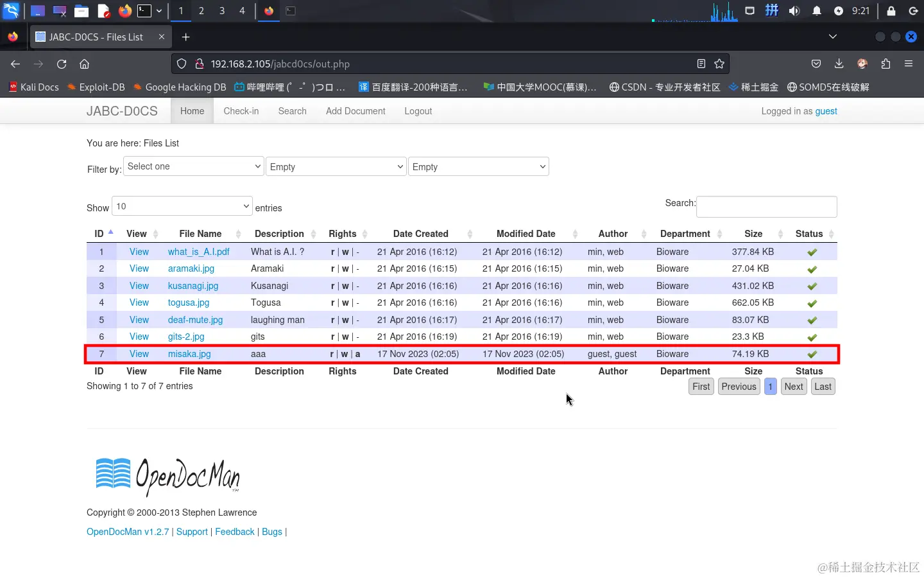Image resolution: width=924 pixels, height=578 pixels.
Task: Open the input method (拼) indicator
Action: (772, 10)
